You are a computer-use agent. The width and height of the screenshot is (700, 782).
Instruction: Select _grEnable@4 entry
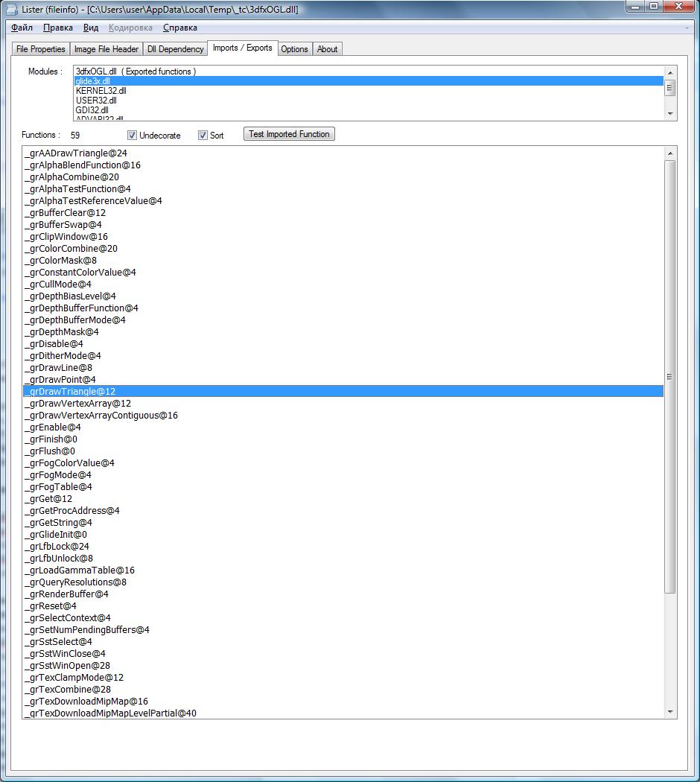(343, 427)
